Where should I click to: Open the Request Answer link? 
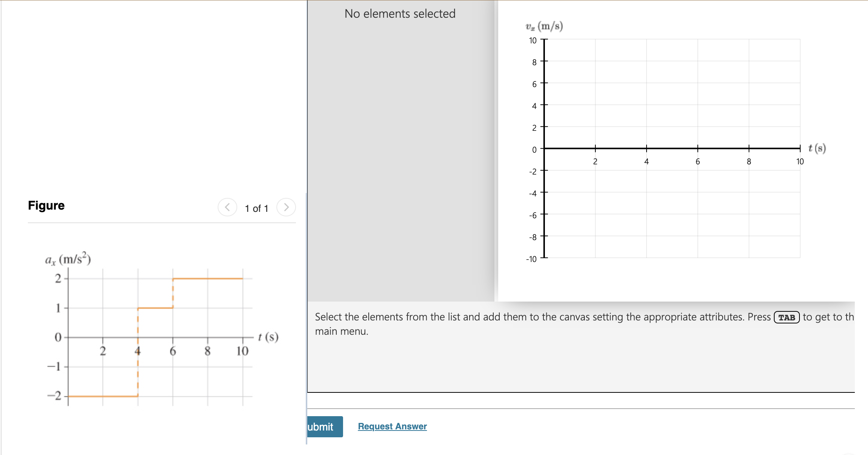[392, 426]
